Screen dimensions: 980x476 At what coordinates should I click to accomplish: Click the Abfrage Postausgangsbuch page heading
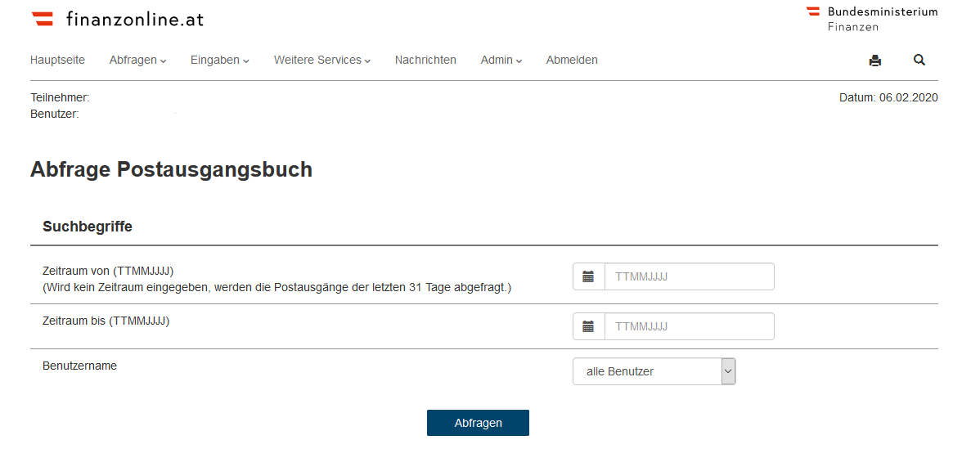click(x=171, y=169)
